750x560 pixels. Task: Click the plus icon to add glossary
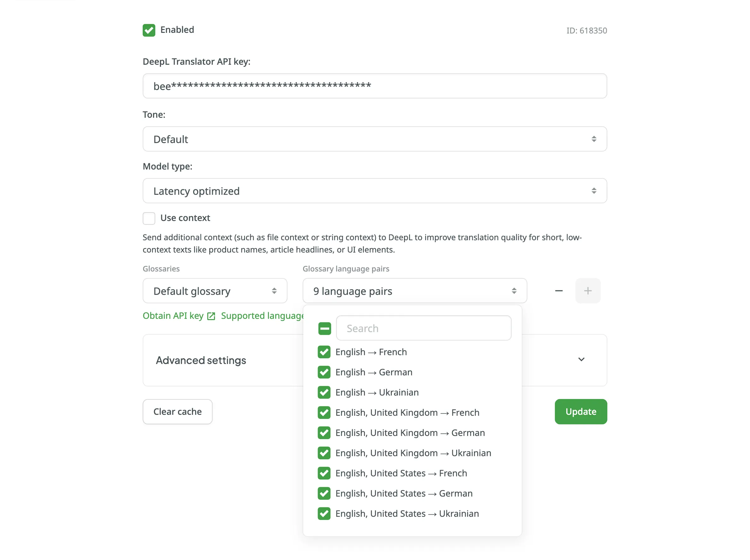click(x=588, y=291)
